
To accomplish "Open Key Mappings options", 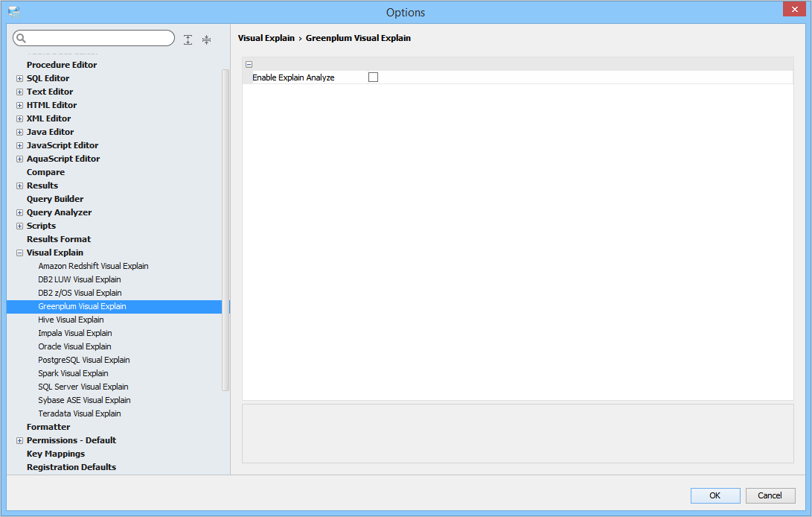I will pos(55,454).
